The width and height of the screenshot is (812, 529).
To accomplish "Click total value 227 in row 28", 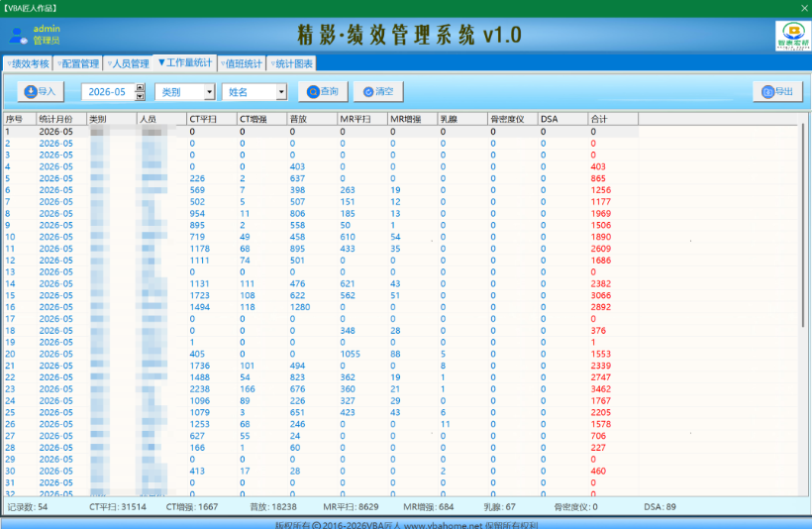I will click(598, 448).
